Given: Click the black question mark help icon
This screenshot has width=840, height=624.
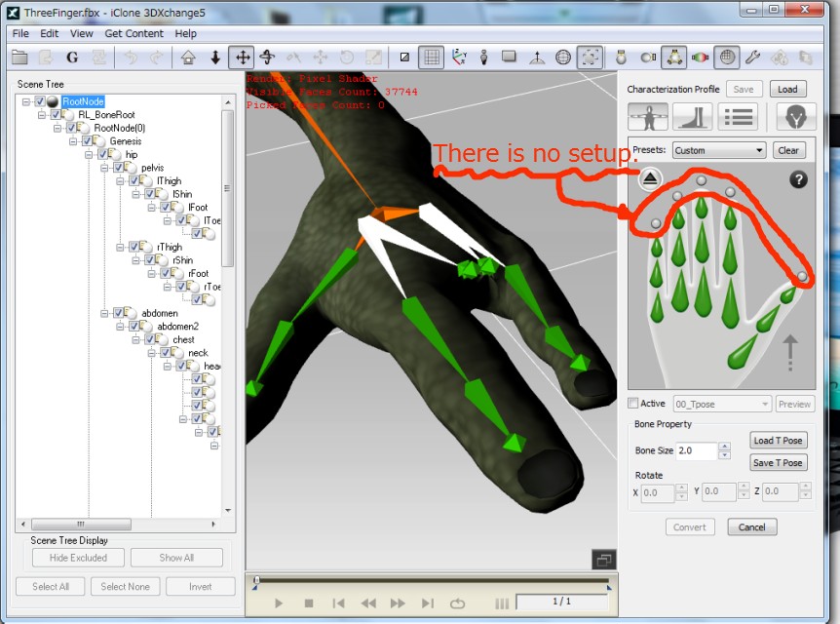Looking at the screenshot, I should (x=798, y=179).
